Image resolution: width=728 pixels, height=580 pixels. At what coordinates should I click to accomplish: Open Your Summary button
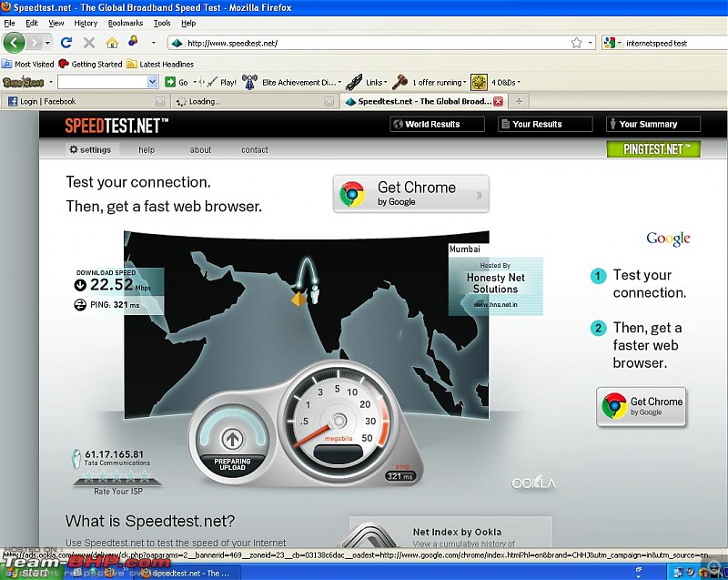(x=652, y=124)
